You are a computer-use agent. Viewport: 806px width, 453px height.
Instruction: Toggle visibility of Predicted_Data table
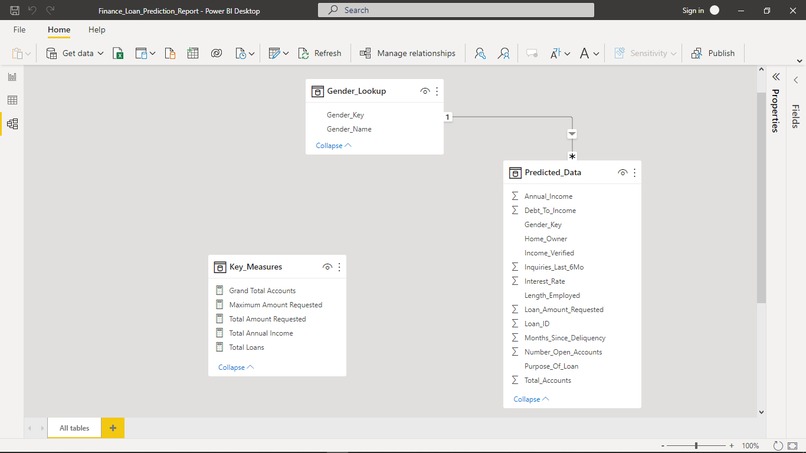pos(622,173)
